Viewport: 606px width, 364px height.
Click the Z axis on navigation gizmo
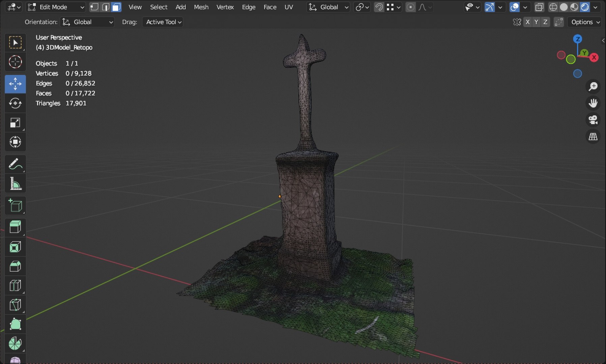(x=578, y=39)
